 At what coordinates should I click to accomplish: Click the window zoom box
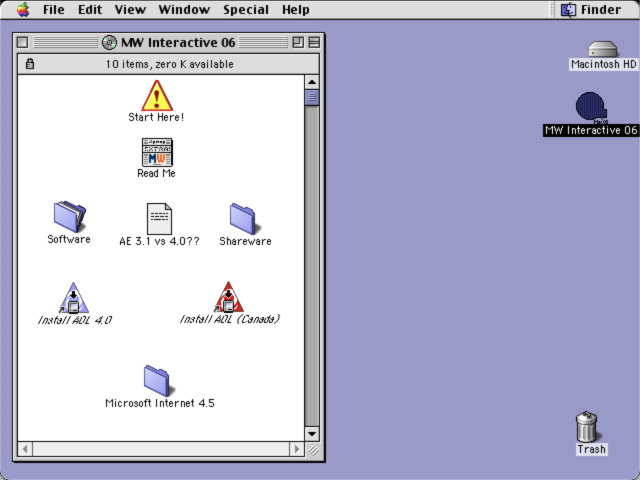pyautogui.click(x=298, y=42)
